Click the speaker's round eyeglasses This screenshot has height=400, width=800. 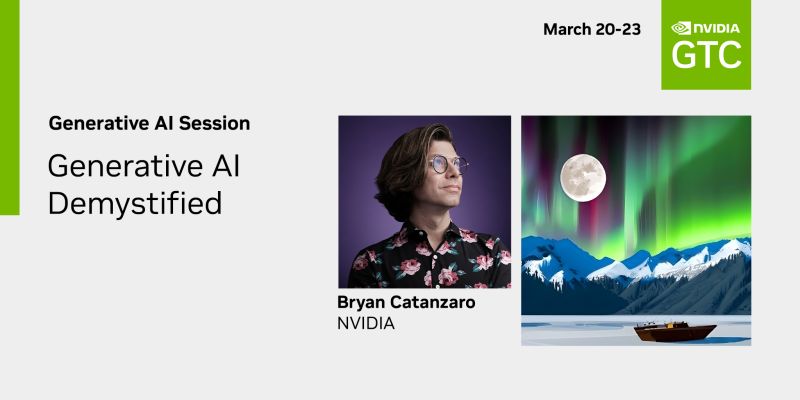(447, 164)
